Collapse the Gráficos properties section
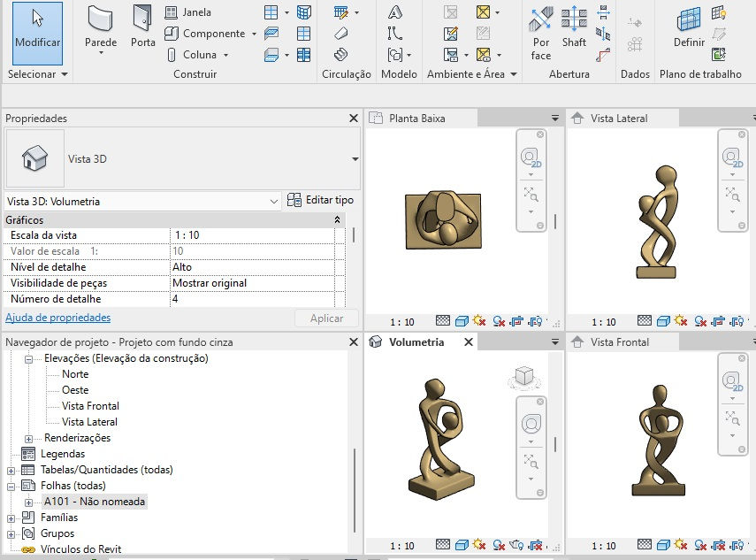The width and height of the screenshot is (756, 560). pos(337,220)
